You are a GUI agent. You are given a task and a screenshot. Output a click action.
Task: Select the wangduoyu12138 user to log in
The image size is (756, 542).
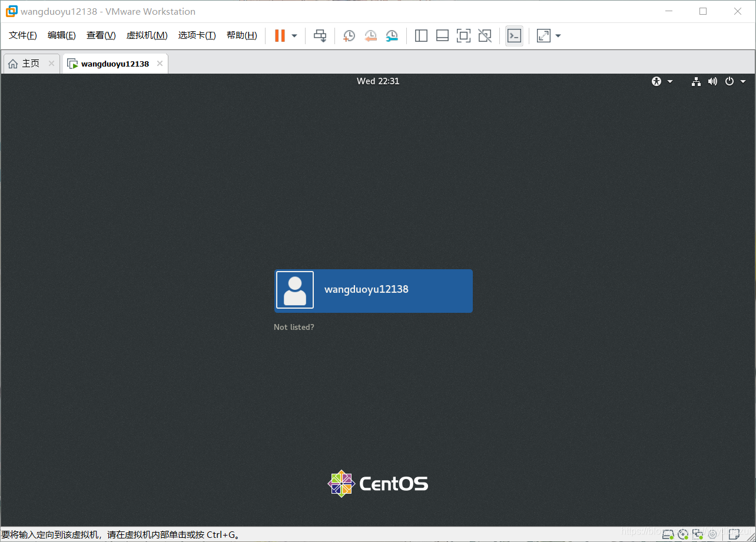click(x=373, y=291)
